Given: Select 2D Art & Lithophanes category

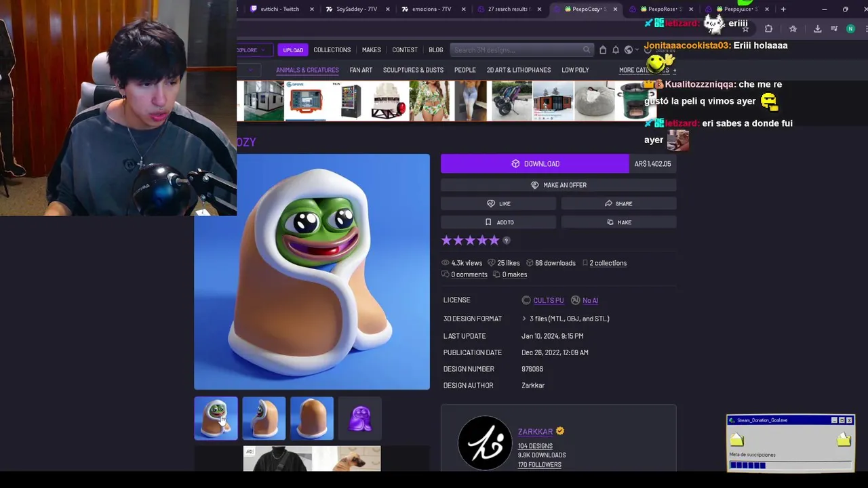Looking at the screenshot, I should pos(519,70).
